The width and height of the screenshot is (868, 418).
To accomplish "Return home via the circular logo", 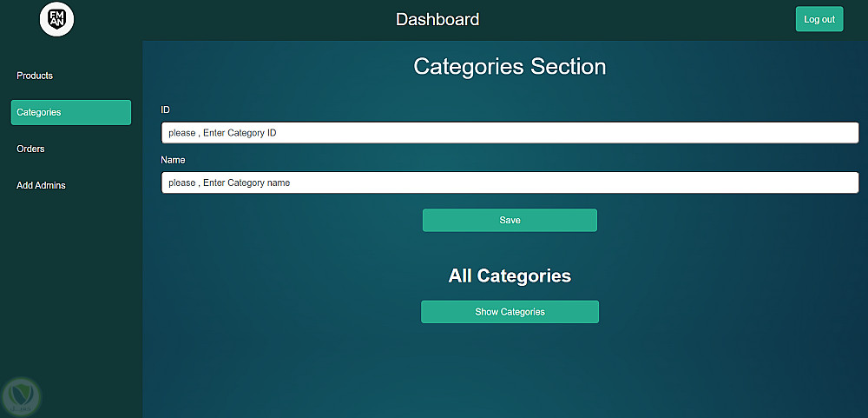I will 57,19.
